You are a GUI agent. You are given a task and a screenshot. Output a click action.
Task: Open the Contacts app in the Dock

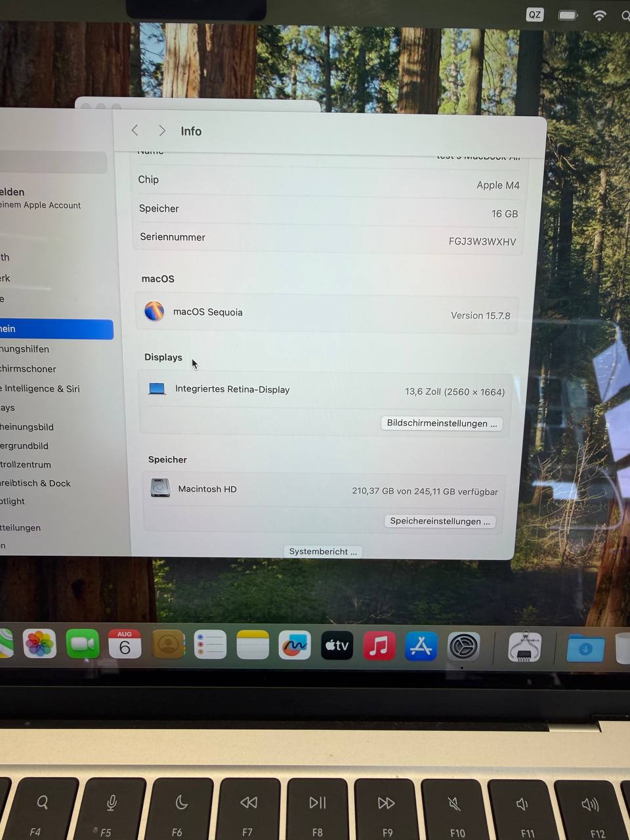[x=168, y=644]
